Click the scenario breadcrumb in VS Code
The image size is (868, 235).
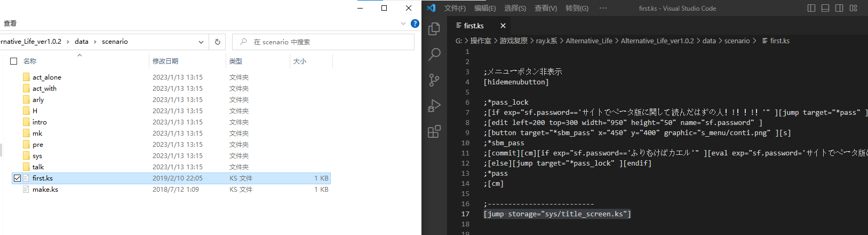(737, 41)
